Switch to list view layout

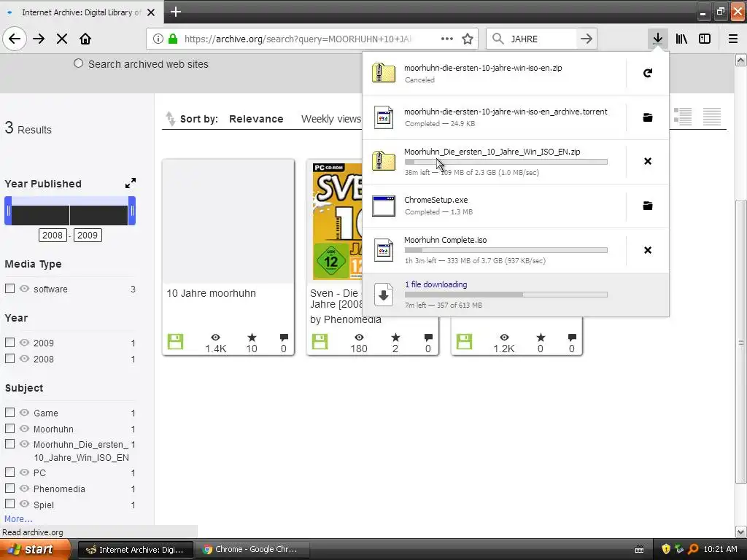point(683,117)
